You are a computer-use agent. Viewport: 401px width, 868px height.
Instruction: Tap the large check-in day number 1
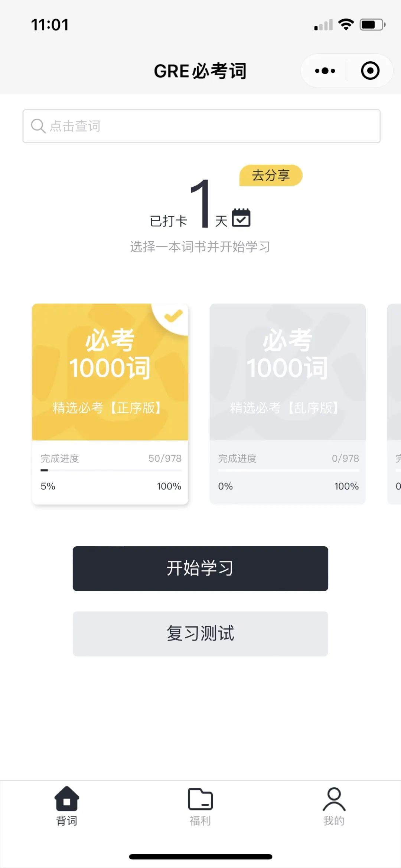pyautogui.click(x=200, y=203)
